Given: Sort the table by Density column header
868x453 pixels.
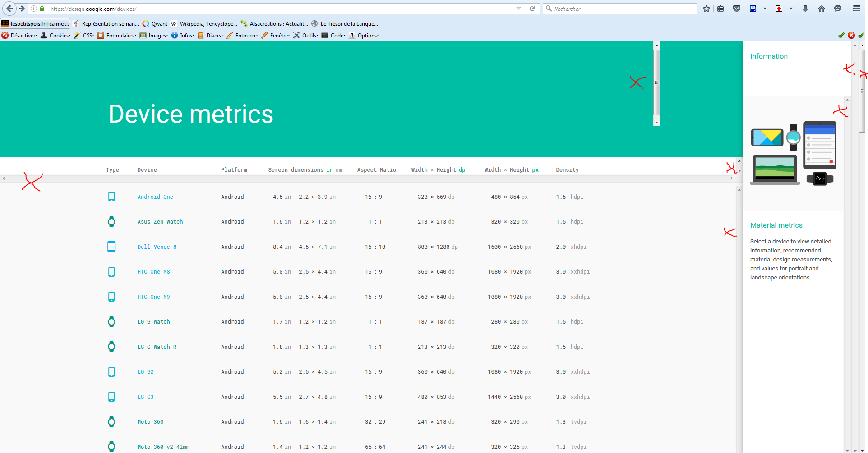Looking at the screenshot, I should coord(567,170).
